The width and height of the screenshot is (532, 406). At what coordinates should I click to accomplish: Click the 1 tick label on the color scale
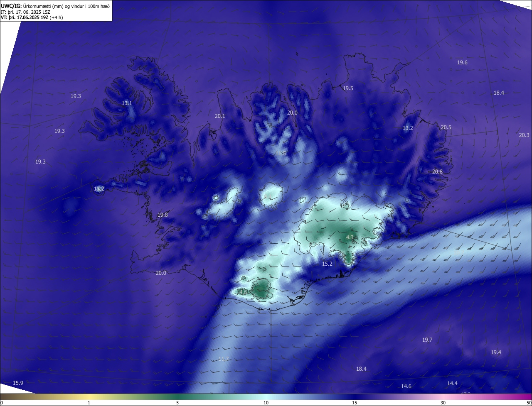tap(89, 403)
